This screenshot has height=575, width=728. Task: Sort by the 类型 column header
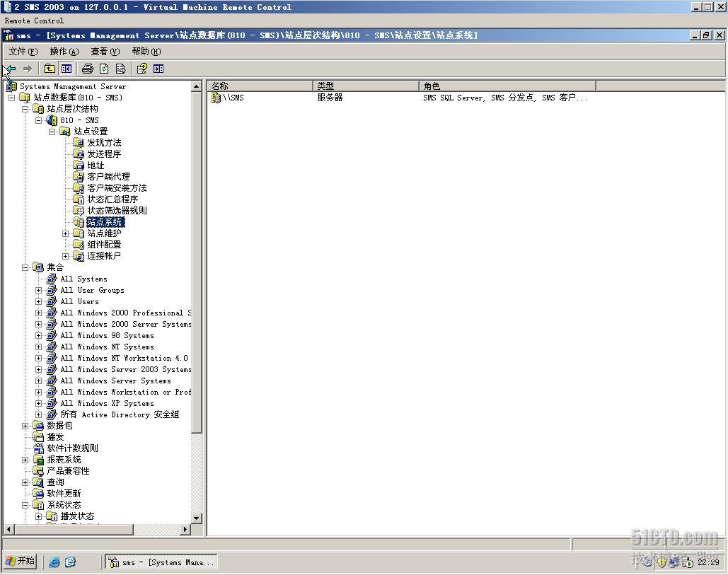366,86
